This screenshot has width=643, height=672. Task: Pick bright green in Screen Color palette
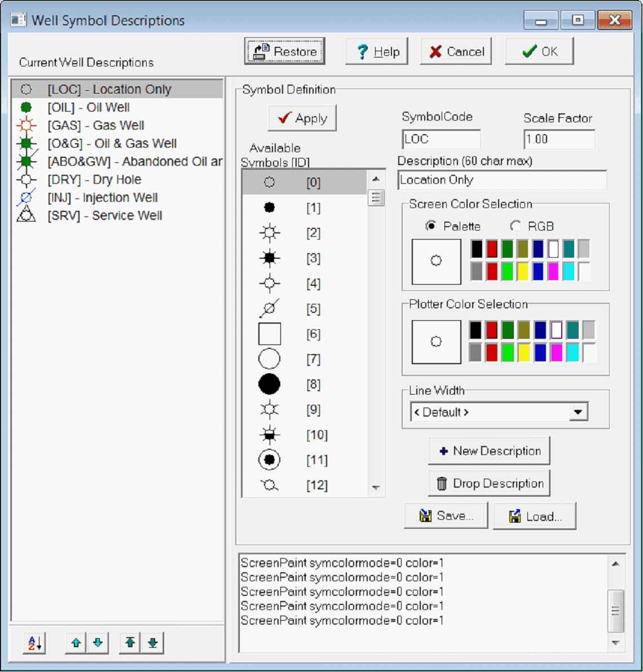click(508, 271)
